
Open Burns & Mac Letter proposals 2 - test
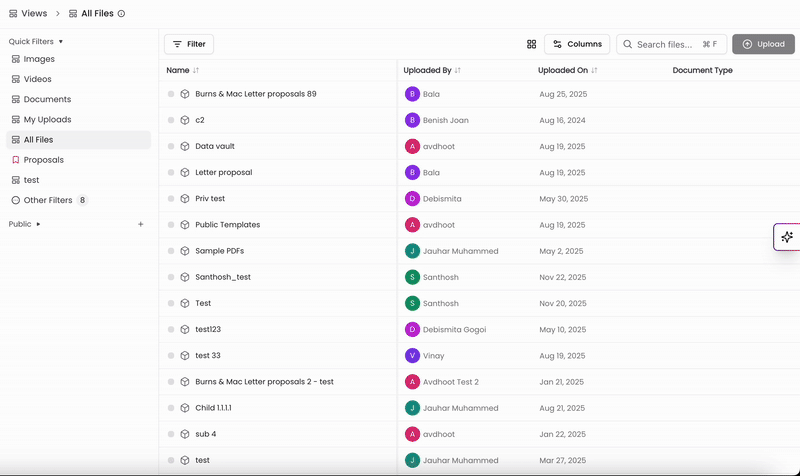264,382
